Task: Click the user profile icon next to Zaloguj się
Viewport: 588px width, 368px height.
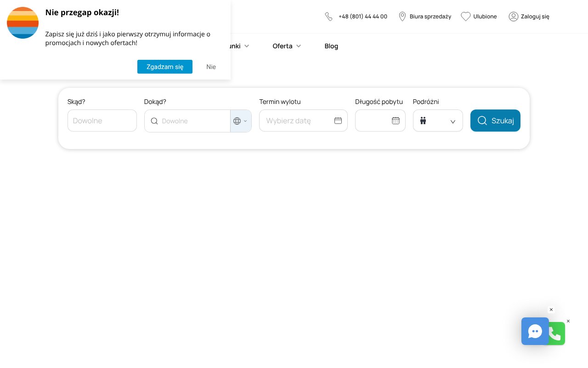Action: tap(514, 17)
